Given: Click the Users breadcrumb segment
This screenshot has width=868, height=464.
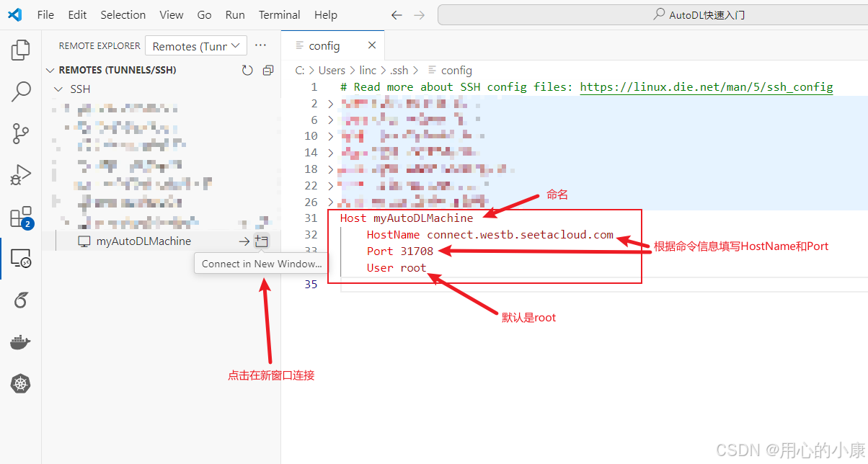Looking at the screenshot, I should pyautogui.click(x=332, y=70).
